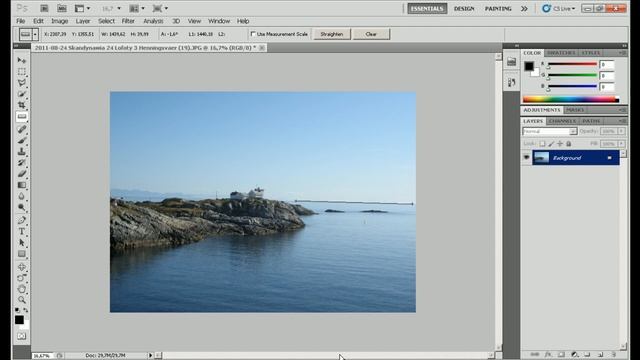Switch to the Channels tab
This screenshot has width=640, height=360.
(562, 121)
